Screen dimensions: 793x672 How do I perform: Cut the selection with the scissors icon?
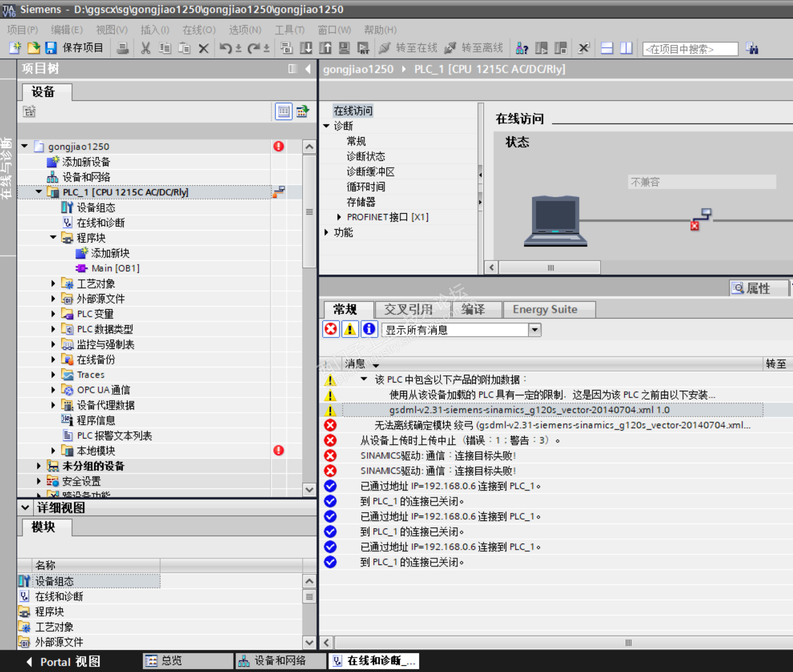(145, 48)
